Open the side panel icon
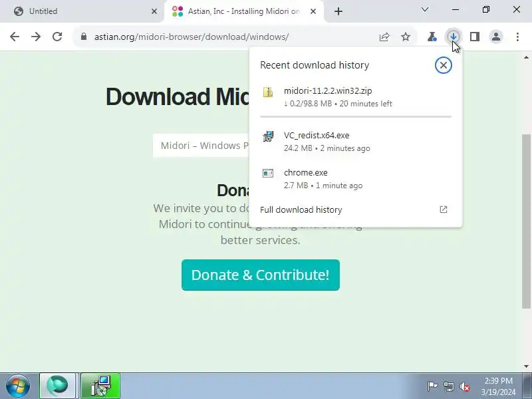 coord(475,37)
